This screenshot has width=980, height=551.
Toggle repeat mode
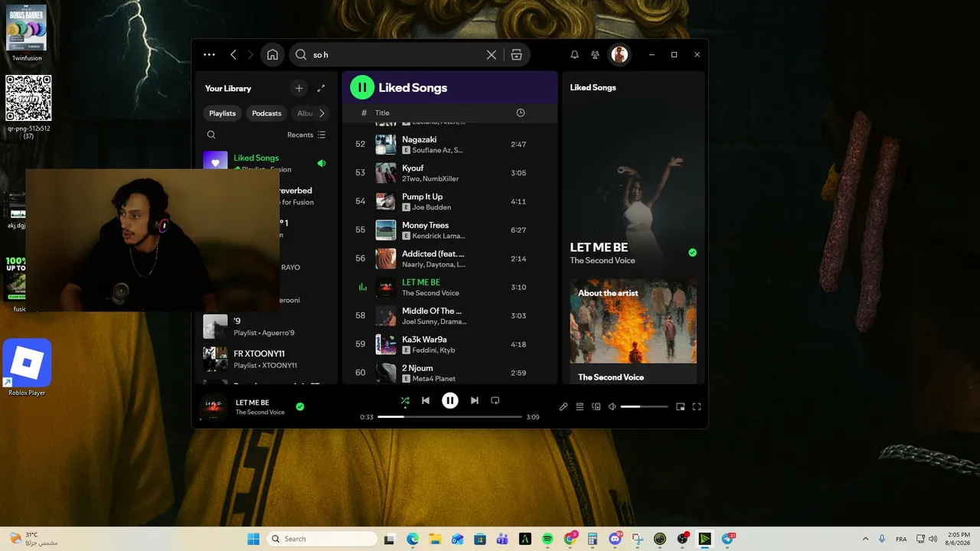[x=495, y=400]
